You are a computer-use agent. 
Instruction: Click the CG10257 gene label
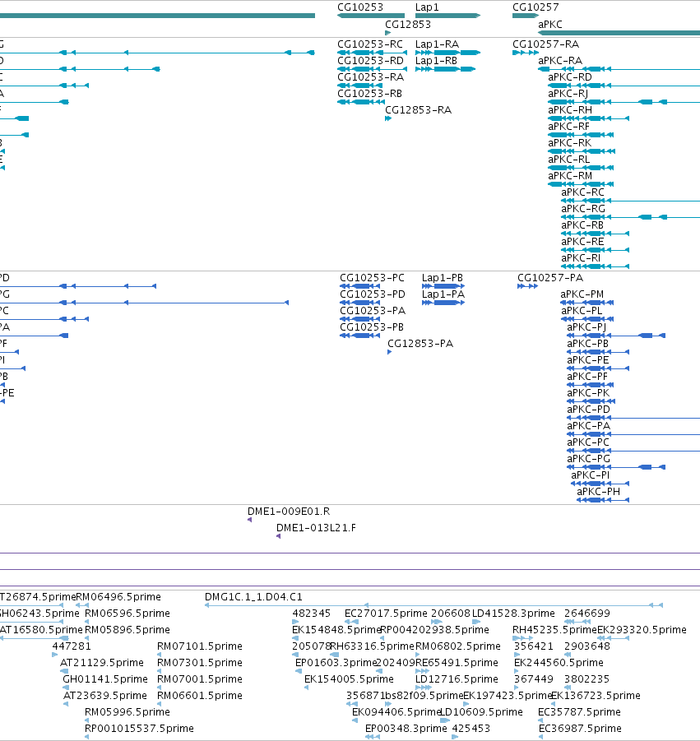coord(535,7)
